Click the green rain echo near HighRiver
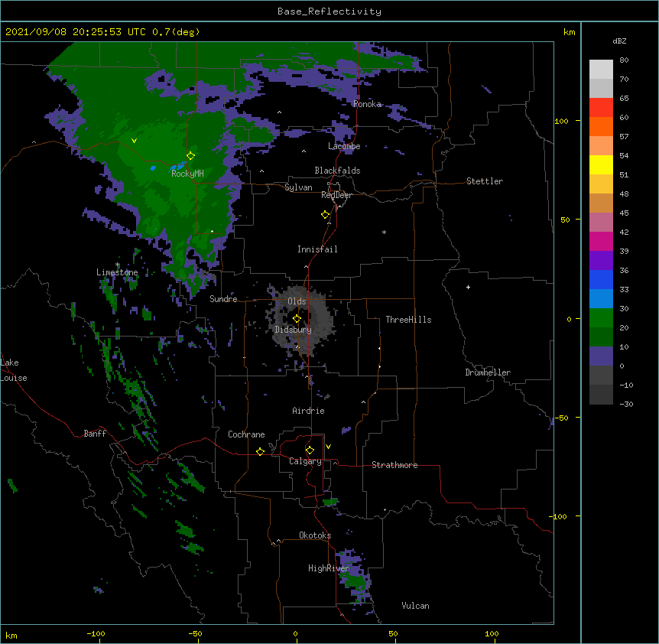Image resolution: width=659 pixels, height=644 pixels. click(x=355, y=581)
